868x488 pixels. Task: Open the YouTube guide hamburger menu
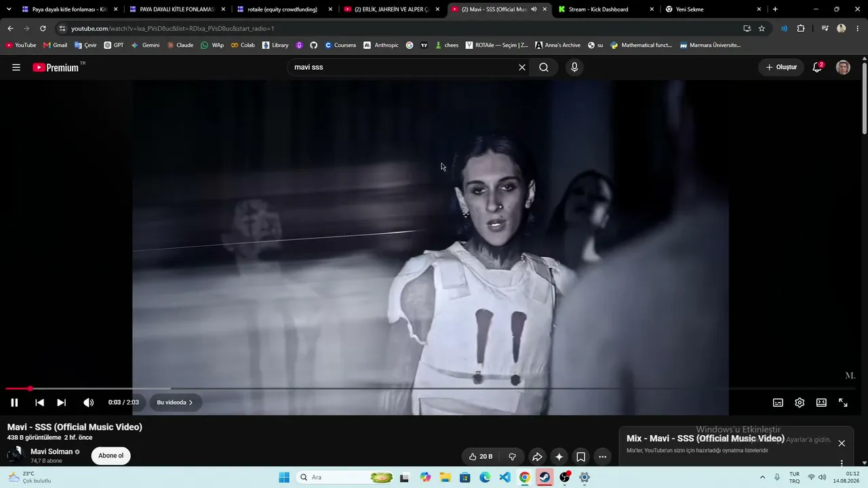16,67
